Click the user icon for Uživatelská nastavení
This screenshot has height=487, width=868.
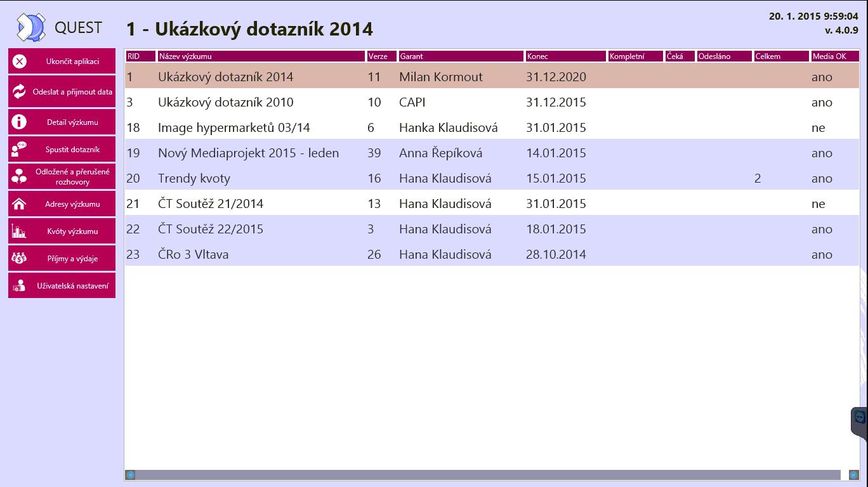coord(20,285)
